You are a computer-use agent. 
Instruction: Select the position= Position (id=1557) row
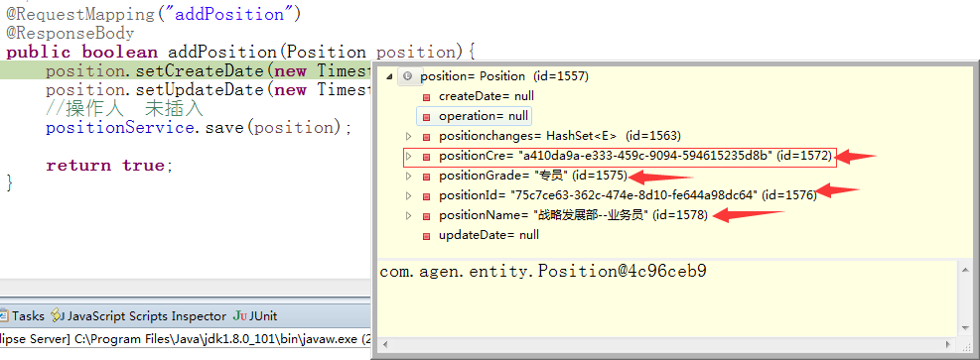pyautogui.click(x=504, y=76)
